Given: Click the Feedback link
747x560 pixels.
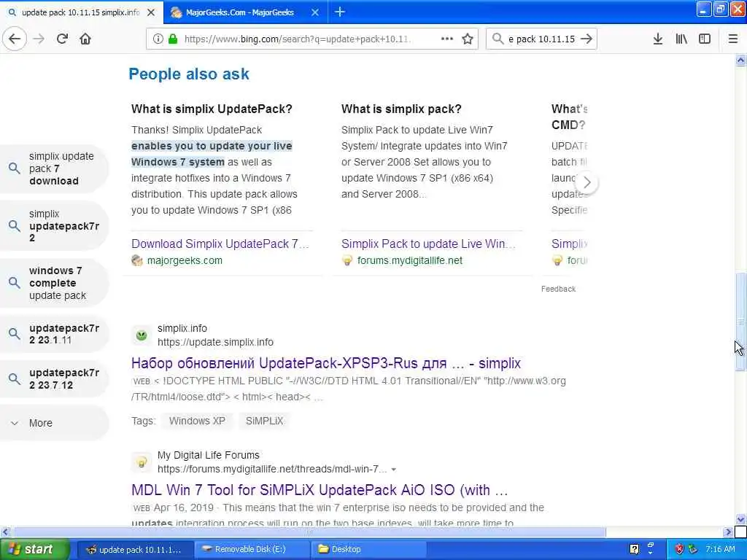Looking at the screenshot, I should coord(558,289).
